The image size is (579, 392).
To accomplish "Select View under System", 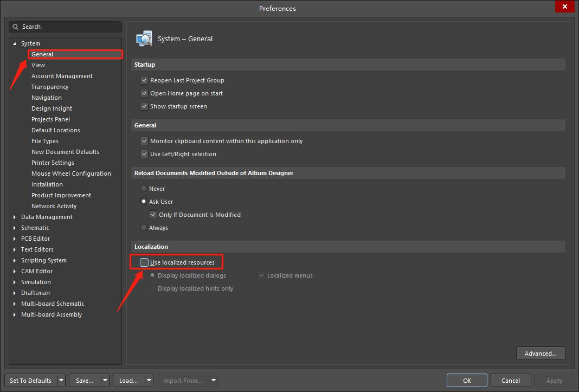I will 38,65.
